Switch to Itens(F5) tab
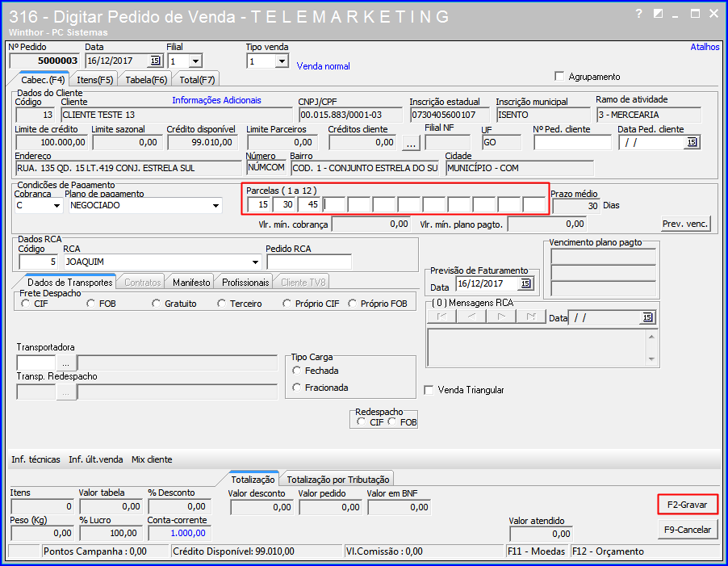Viewport: 728px width, 566px height. tap(94, 80)
